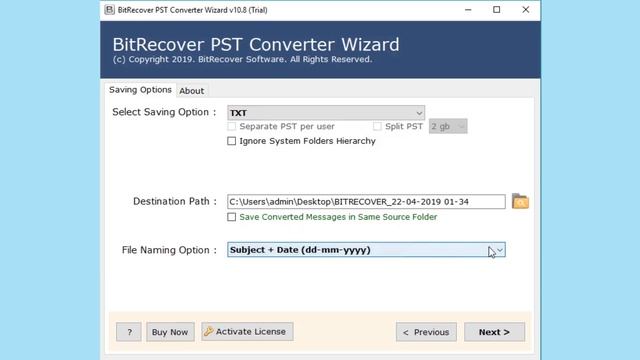Screen dimensions: 640x360
Task: Maximize the PST Converter Wizard window
Action: [x=496, y=10]
